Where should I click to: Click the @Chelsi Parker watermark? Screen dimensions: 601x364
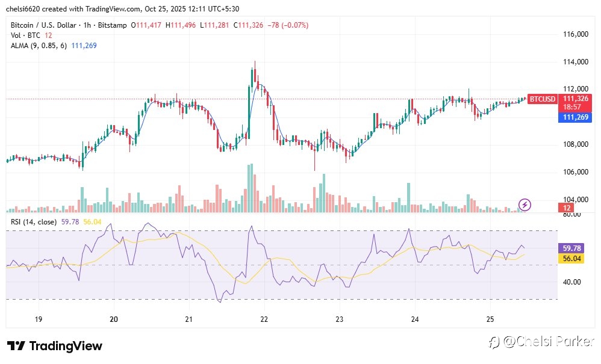[x=541, y=342]
